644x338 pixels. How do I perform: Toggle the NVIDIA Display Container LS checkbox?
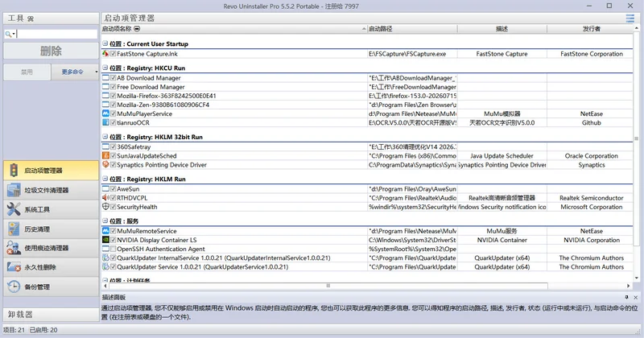(x=113, y=240)
